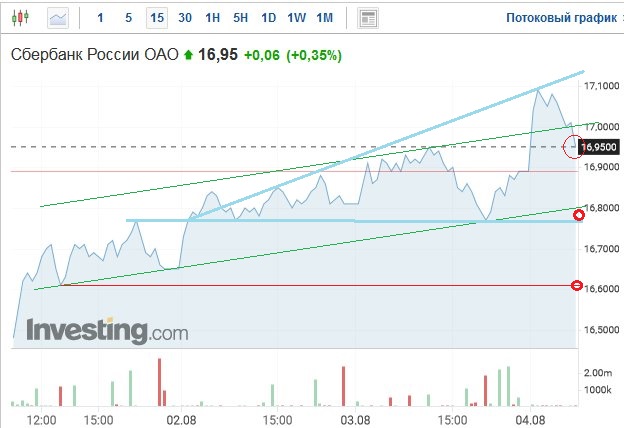Click the green up arrow by price
Viewport: 624px width, 428px height.
187,56
